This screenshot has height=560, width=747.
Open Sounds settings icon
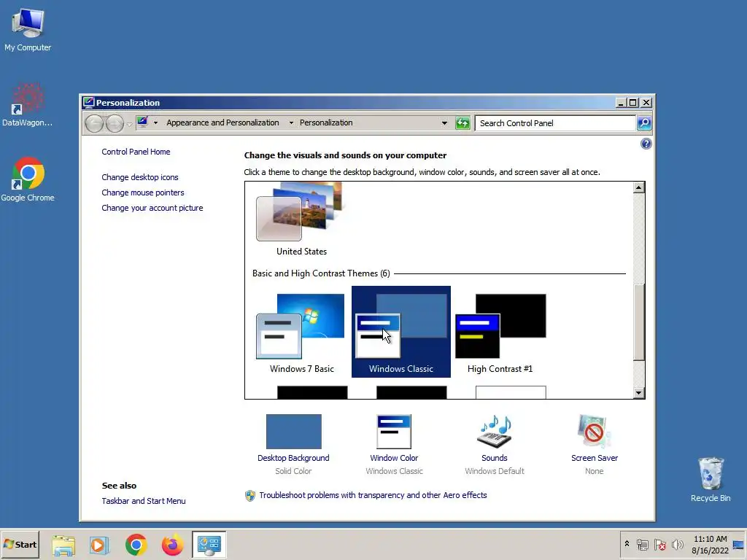coord(495,432)
